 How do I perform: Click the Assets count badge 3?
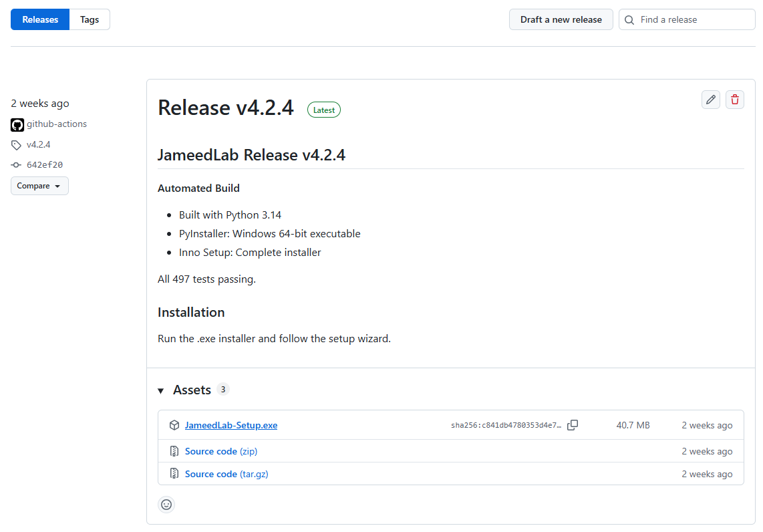[223, 390]
